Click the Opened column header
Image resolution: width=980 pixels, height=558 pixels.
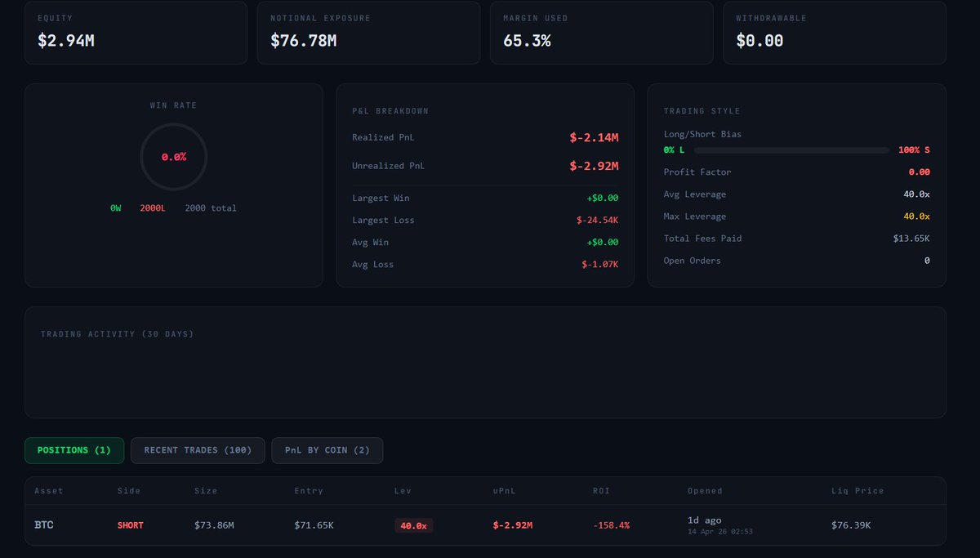point(705,491)
